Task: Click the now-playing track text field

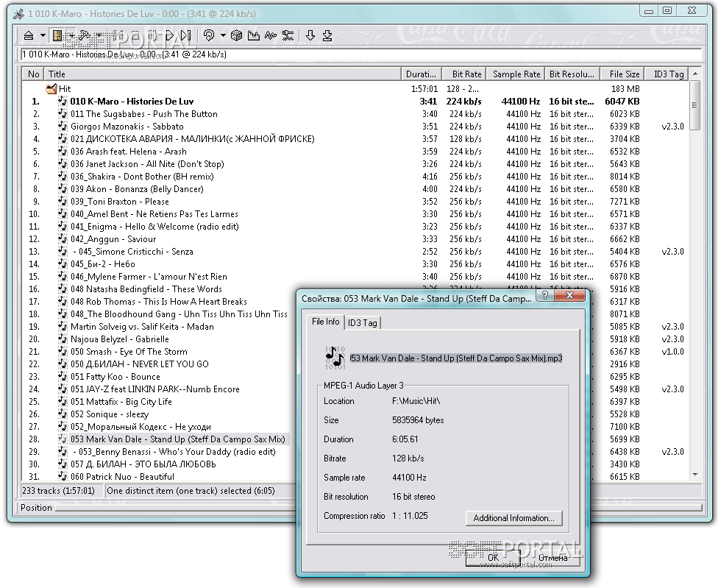Action: click(x=361, y=54)
